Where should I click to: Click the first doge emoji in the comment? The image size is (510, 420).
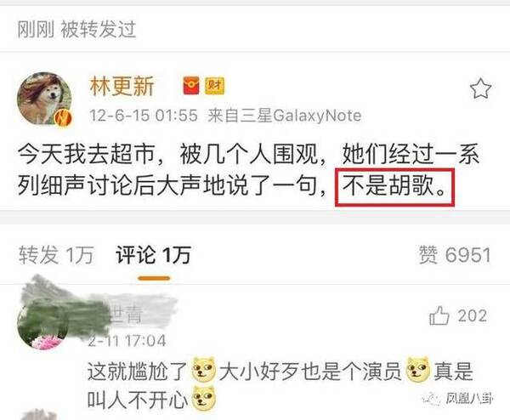click(x=204, y=370)
